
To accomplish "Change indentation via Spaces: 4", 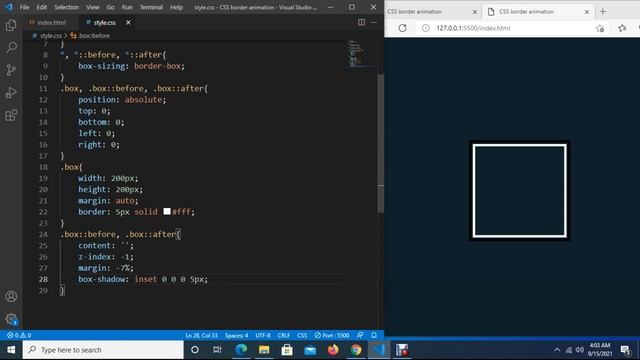I will (x=236, y=336).
